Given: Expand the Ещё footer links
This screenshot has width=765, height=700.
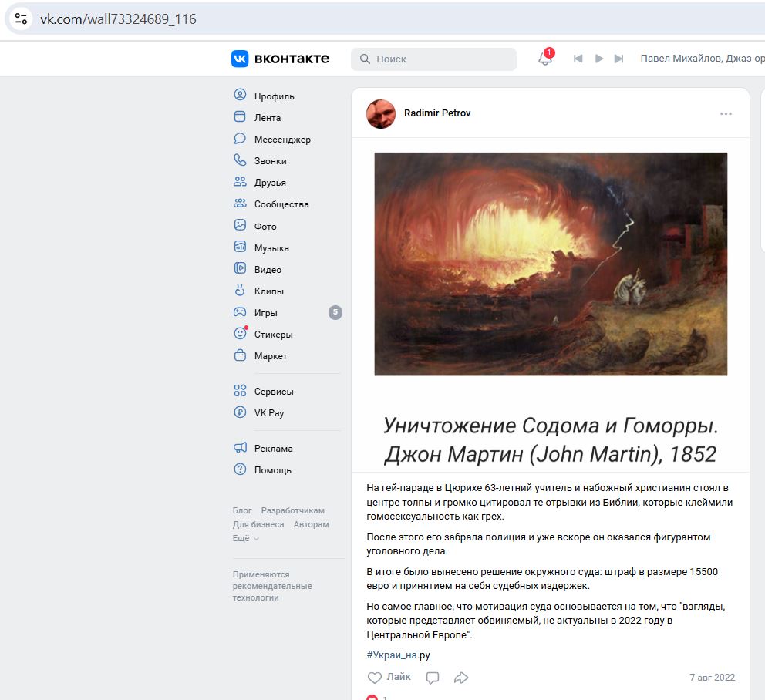Looking at the screenshot, I should (x=245, y=539).
